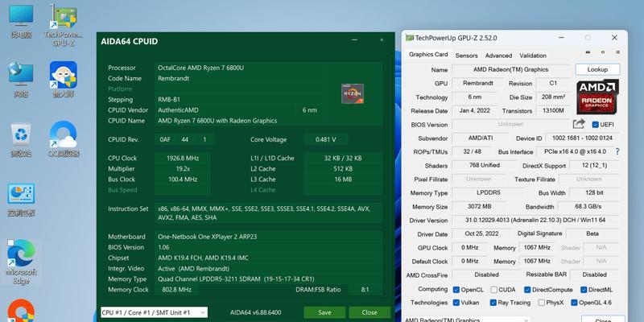The image size is (644, 322).
Task: Switch to the Advanced tab
Action: click(498, 56)
